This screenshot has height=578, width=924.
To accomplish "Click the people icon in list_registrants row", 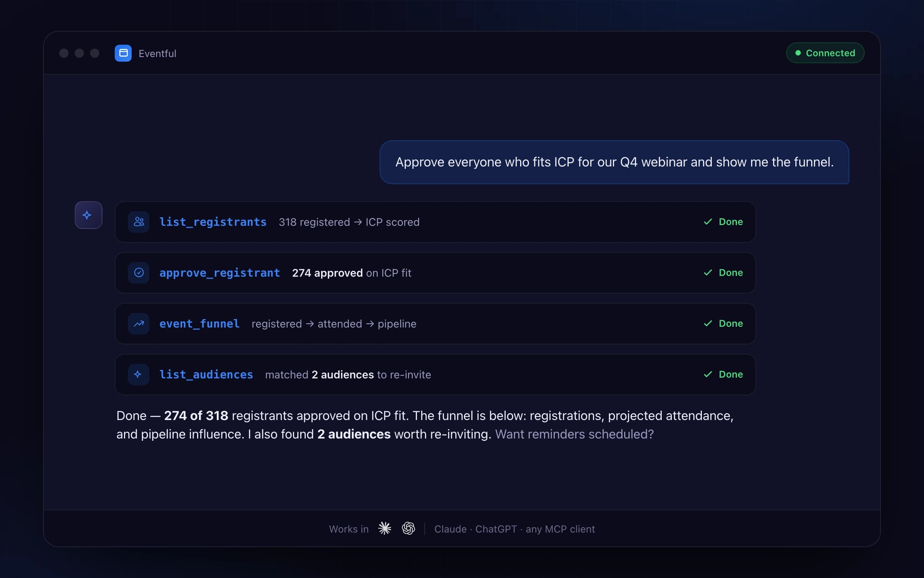I will click(x=139, y=222).
